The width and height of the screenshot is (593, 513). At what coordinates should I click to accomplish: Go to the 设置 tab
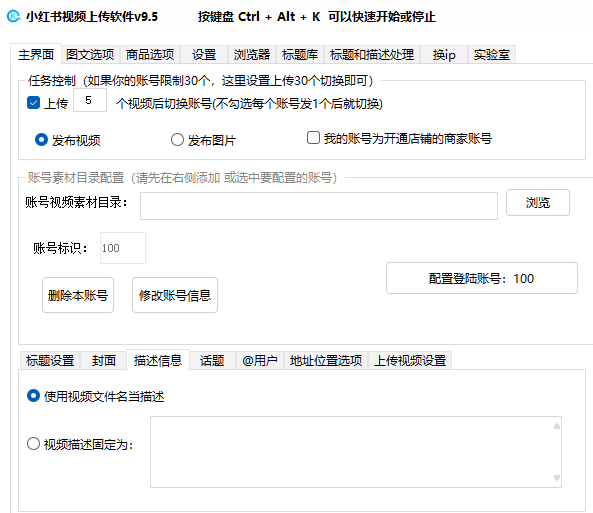coord(204,54)
